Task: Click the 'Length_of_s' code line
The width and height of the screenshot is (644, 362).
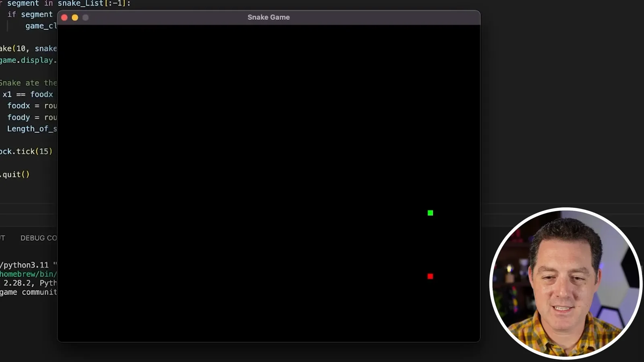Action: (x=32, y=129)
